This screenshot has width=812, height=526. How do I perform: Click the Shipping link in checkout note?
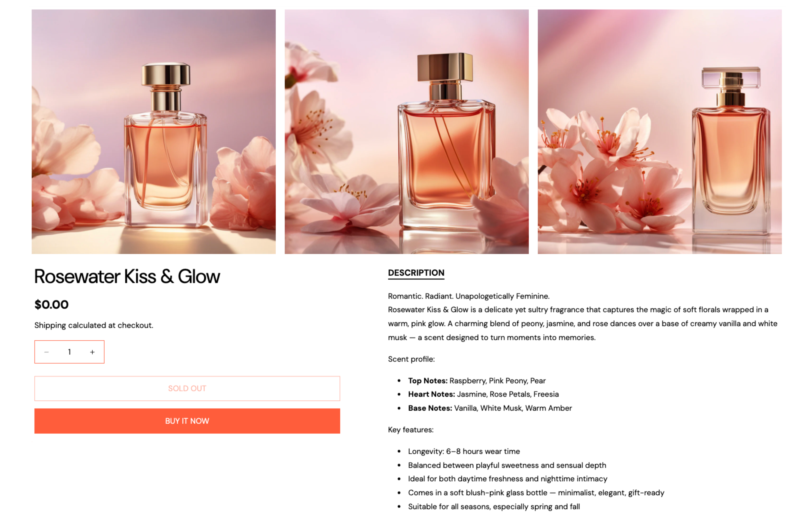(50, 325)
